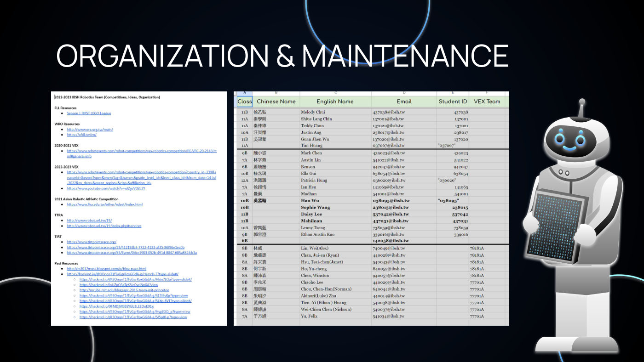Open the www.era.org.tw/main link
Screen dimensions: 644x362
pyautogui.click(x=90, y=129)
